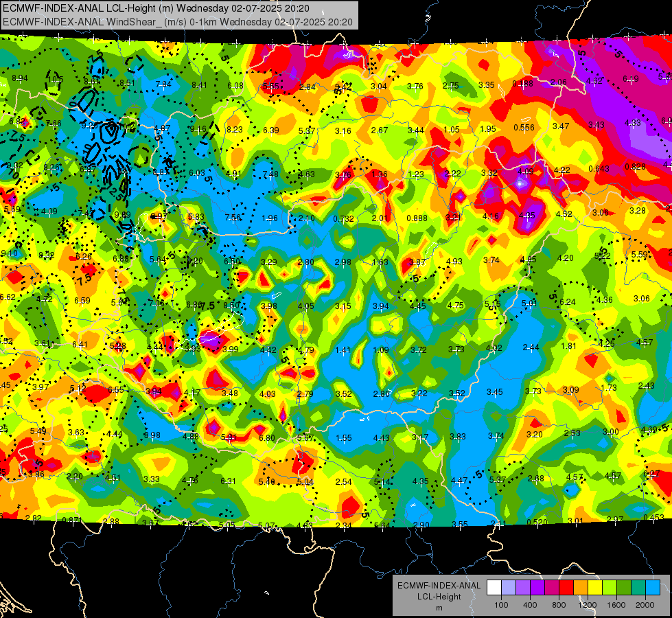Click the magenta legend swatch
Image resolution: width=672 pixels, height=618 pixels.
[552, 588]
